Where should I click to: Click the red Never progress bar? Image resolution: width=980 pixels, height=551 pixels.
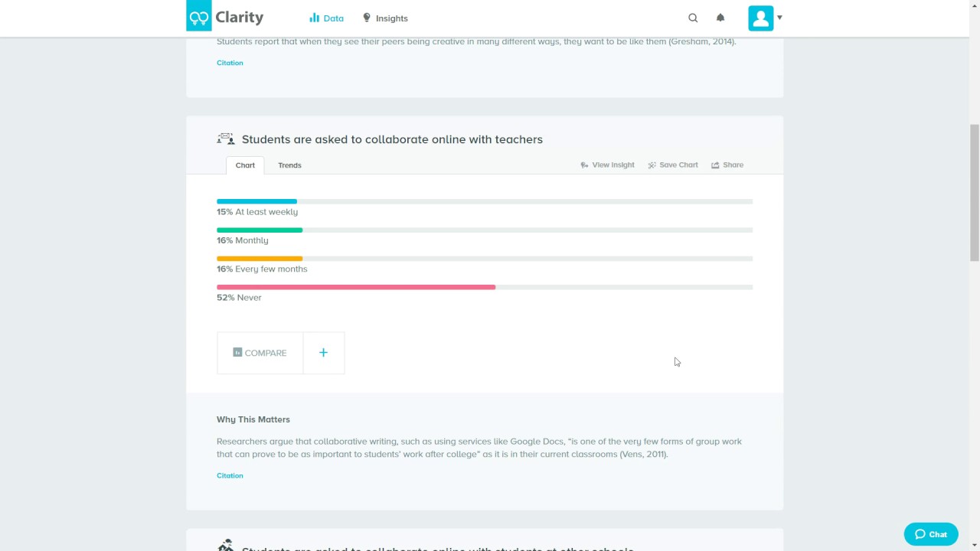(356, 287)
